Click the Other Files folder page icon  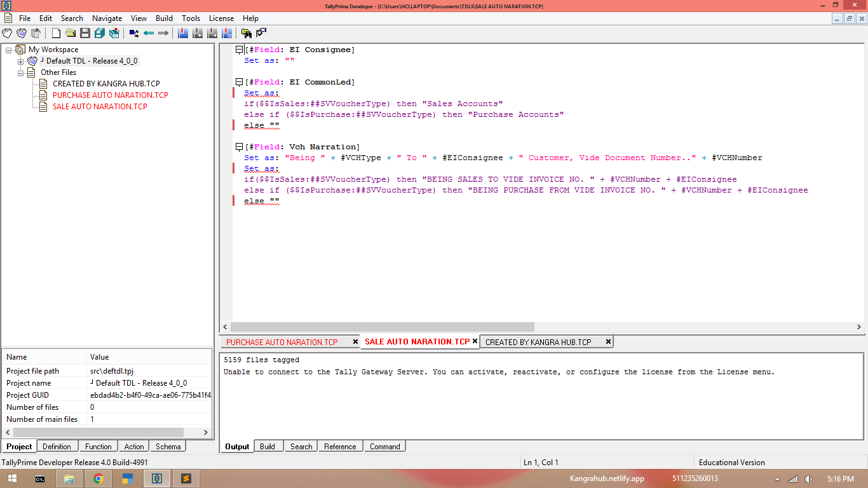31,72
